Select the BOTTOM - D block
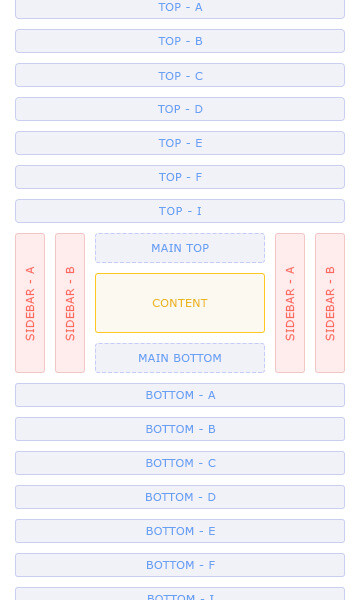 point(180,497)
